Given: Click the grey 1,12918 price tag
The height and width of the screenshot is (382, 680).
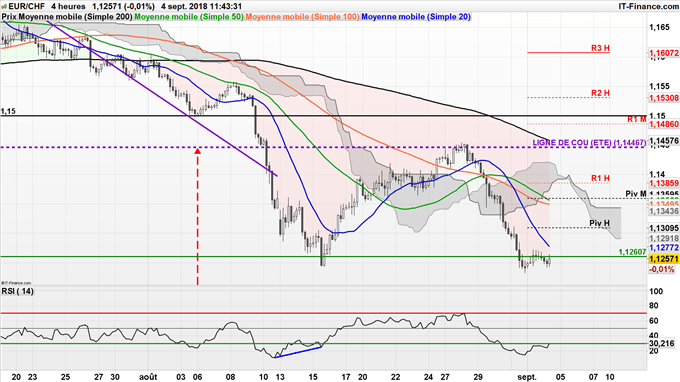Looking at the screenshot, I should point(664,238).
